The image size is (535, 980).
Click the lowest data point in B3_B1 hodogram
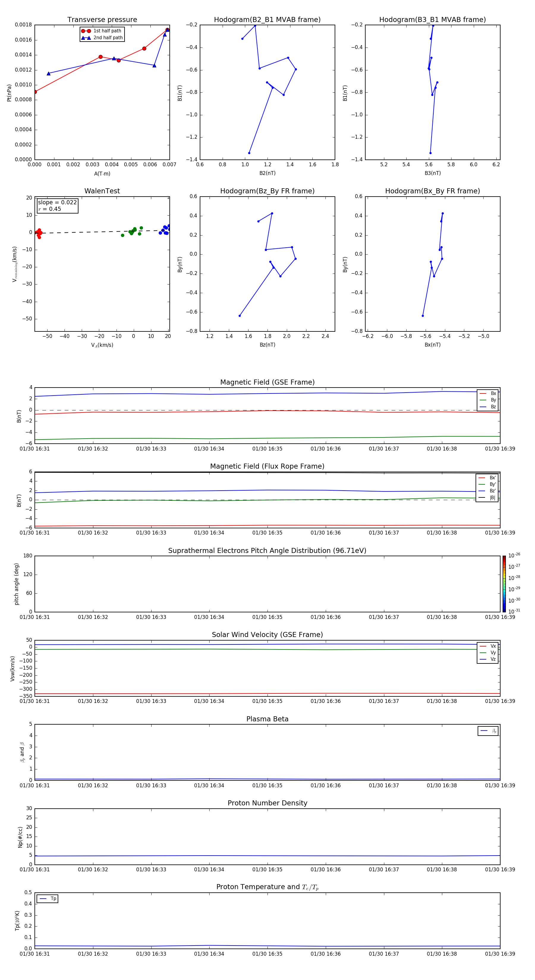tap(430, 153)
